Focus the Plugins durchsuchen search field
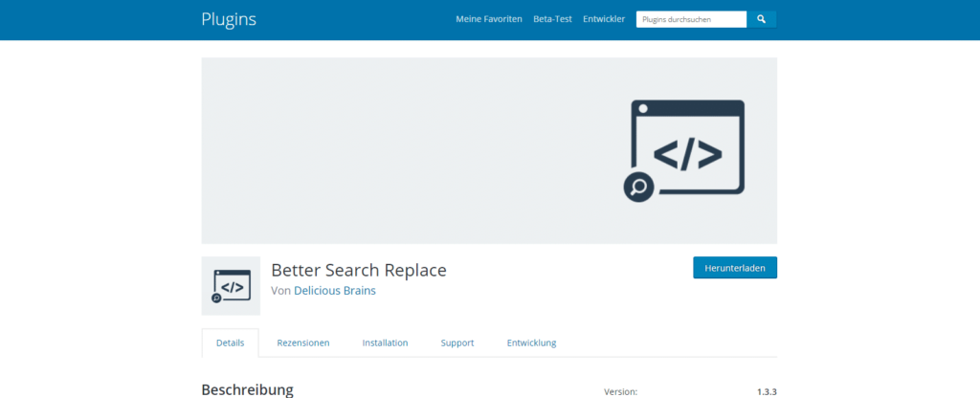 click(691, 19)
